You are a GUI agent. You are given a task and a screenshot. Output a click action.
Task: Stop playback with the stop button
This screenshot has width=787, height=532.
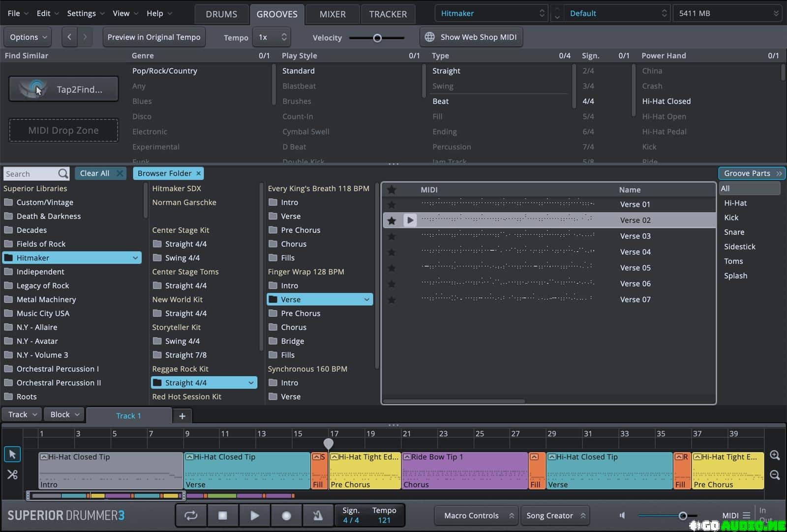tap(223, 515)
